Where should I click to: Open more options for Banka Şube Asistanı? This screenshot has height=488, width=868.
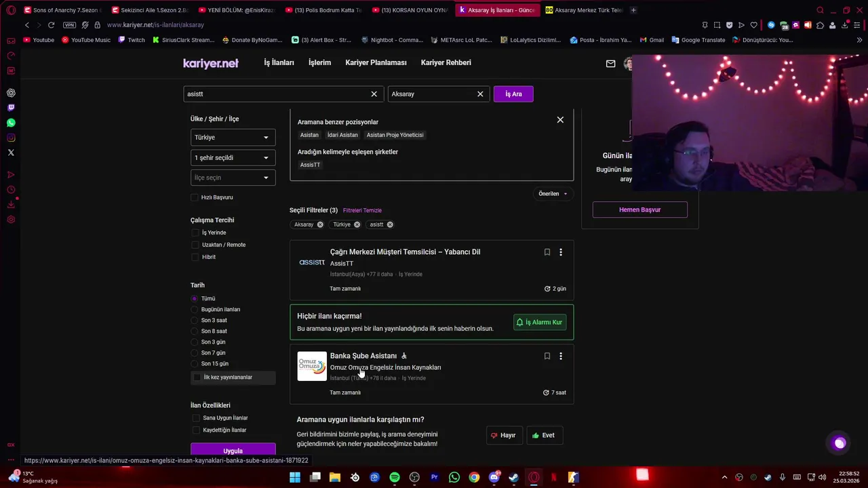coord(561,356)
